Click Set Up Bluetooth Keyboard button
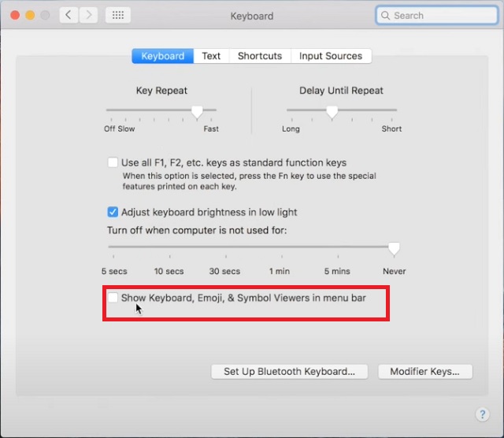The image size is (504, 438). 289,371
